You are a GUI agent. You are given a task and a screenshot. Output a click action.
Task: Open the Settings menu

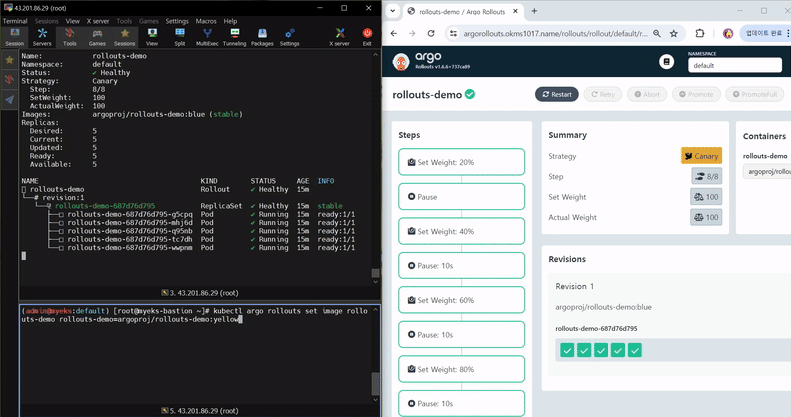(x=177, y=21)
